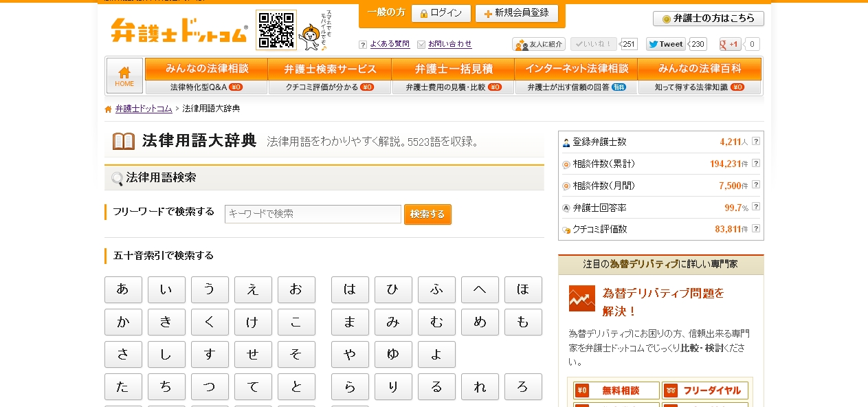Viewport: 868px width, 407px height.
Task: Click help icon beside 弁護士回答率
Action: (755, 207)
